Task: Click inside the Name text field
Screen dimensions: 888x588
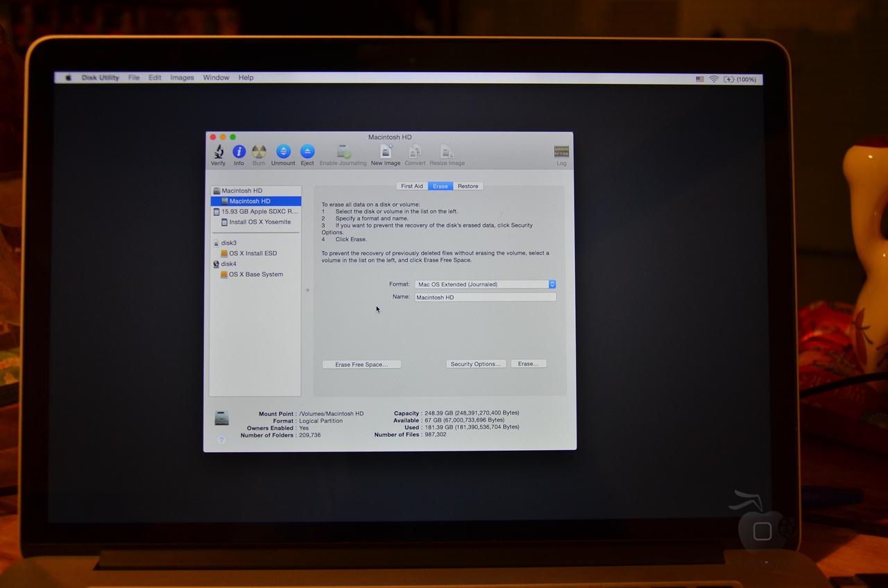Action: [484, 297]
